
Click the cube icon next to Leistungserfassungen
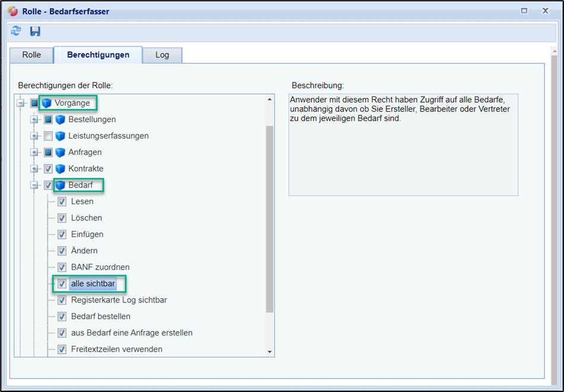(61, 136)
